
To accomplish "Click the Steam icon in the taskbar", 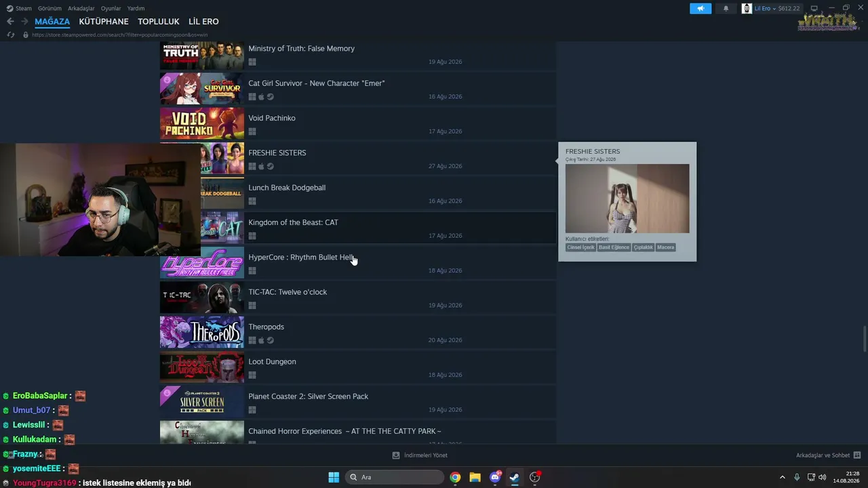I will pos(515,477).
